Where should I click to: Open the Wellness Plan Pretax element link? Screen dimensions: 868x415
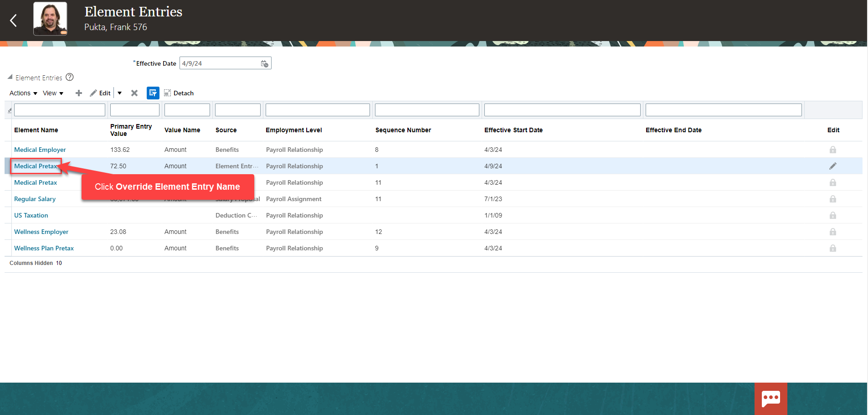44,248
